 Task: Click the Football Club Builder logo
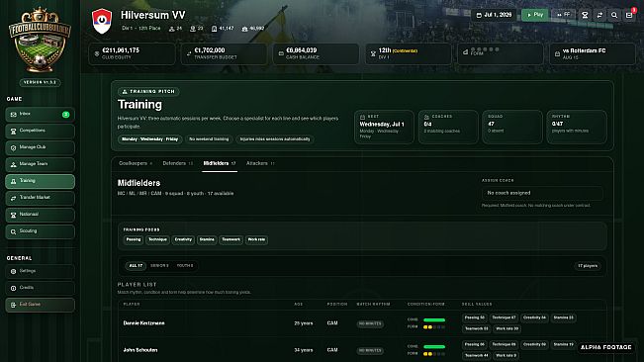(x=40, y=40)
